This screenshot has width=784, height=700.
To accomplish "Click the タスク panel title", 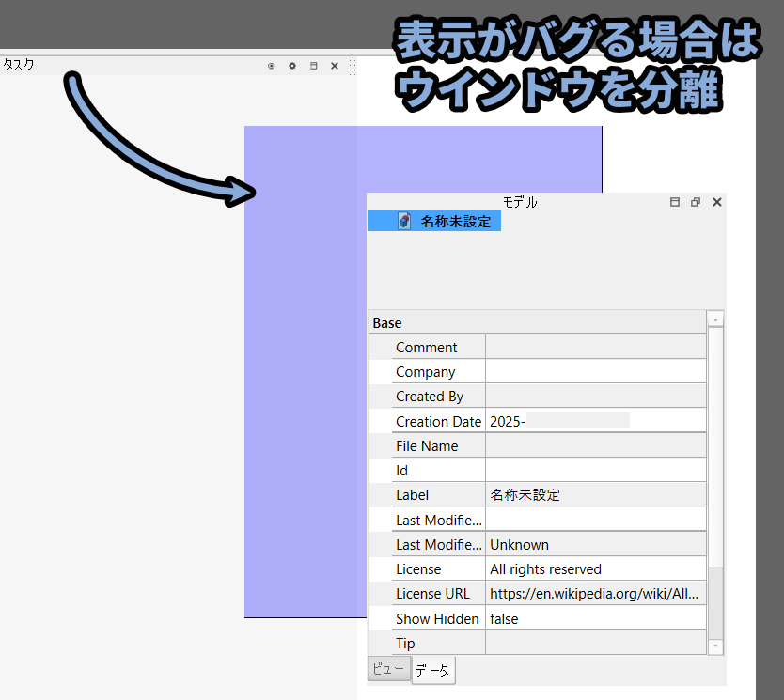I will tap(19, 65).
